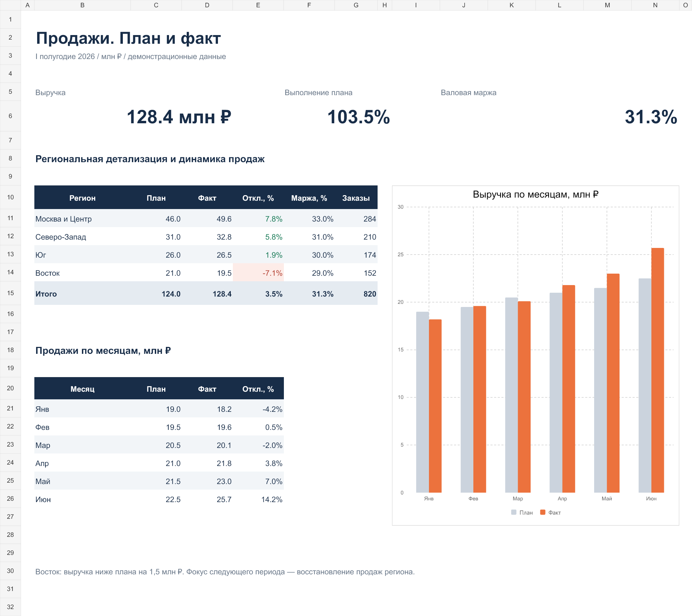This screenshot has height=616, width=692.
Task: Select the plan completion value '103.5%'
Action: coord(358,117)
